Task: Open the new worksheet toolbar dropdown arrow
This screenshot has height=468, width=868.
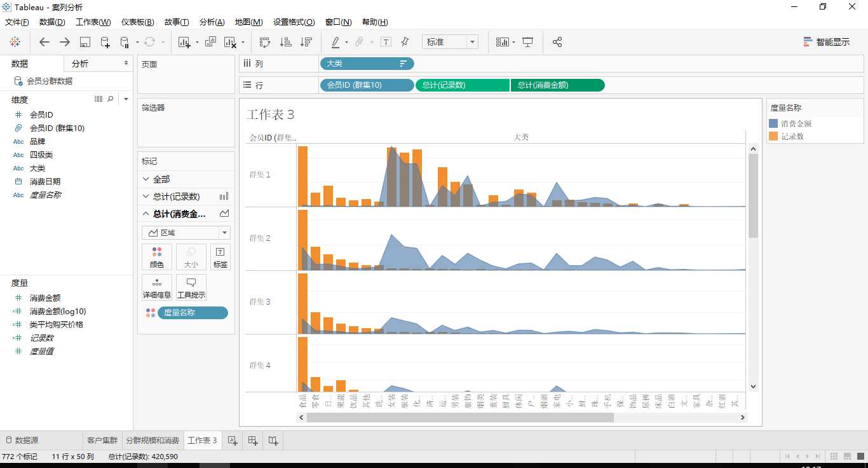Action: coord(197,43)
